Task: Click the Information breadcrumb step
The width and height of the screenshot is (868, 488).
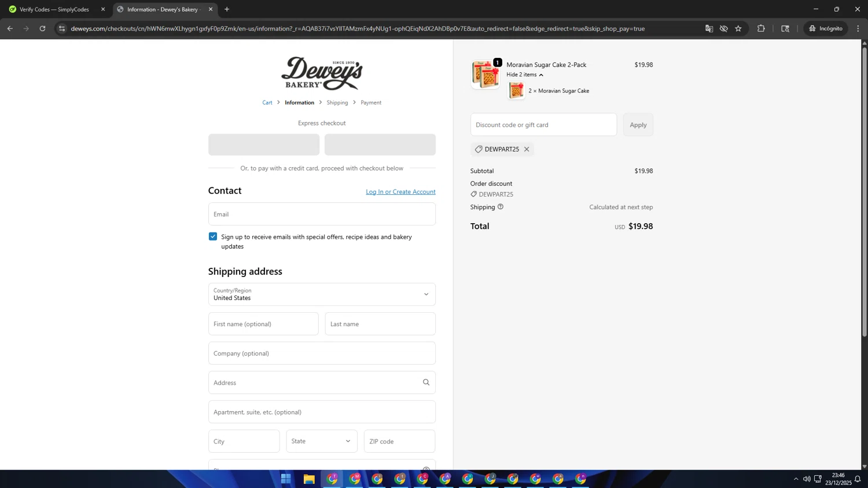Action: (x=299, y=102)
